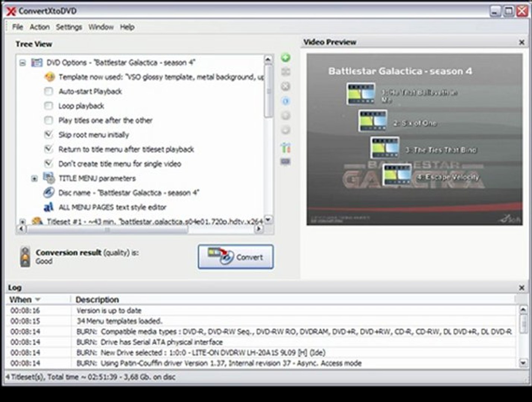Click the text style editor icon
Screen dimensions: 532x402
[x=49, y=207]
